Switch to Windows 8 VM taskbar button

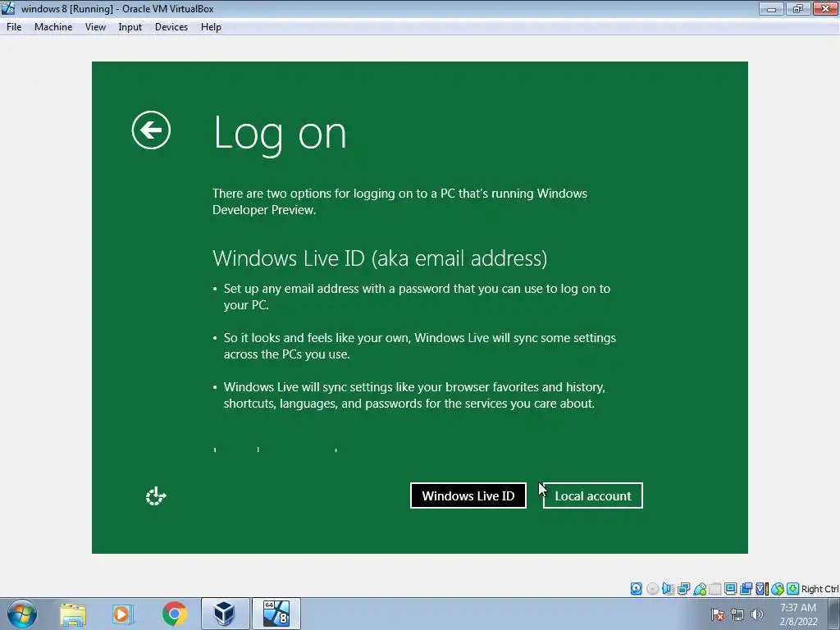pyautogui.click(x=276, y=614)
